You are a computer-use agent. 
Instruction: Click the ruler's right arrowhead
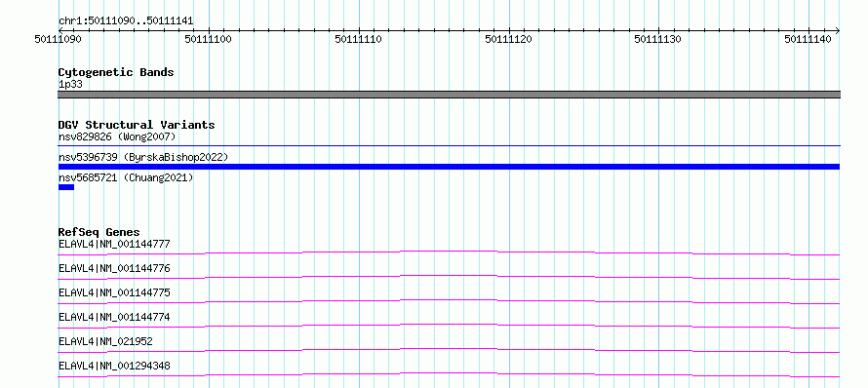point(837,30)
